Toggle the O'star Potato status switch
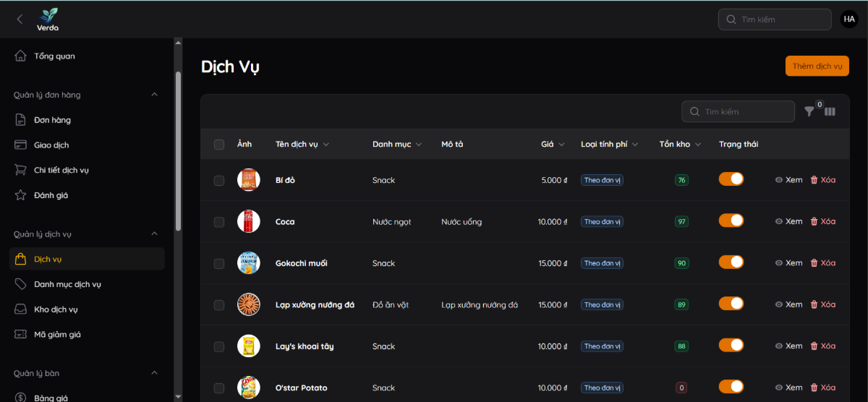The image size is (868, 402). pyautogui.click(x=731, y=387)
